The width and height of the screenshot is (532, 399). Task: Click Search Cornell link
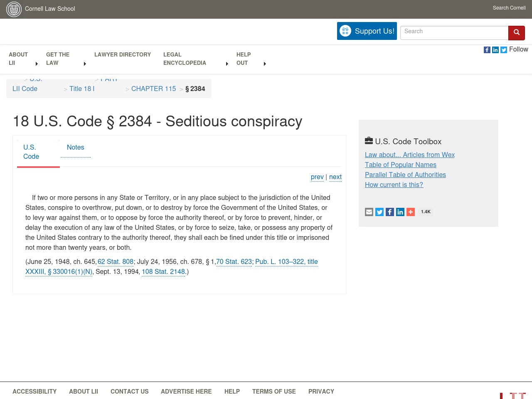[x=509, y=8]
